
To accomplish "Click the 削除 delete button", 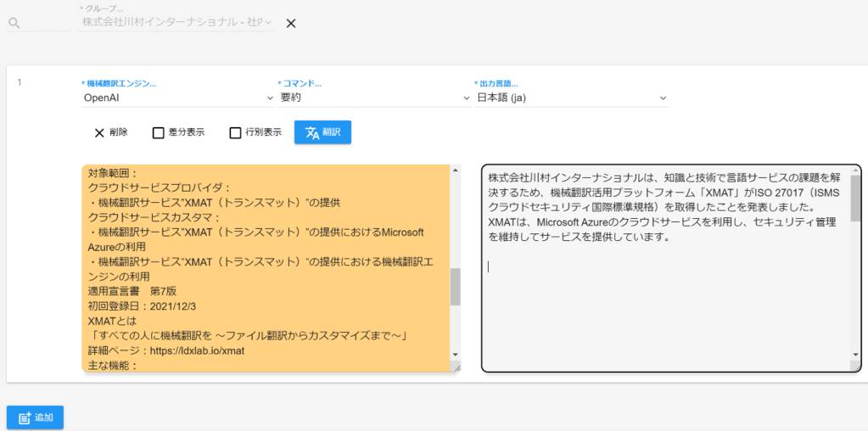I will [110, 132].
